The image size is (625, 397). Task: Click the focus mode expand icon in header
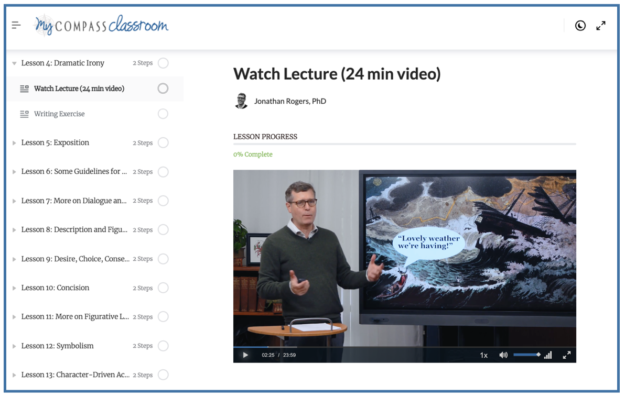[x=601, y=26]
